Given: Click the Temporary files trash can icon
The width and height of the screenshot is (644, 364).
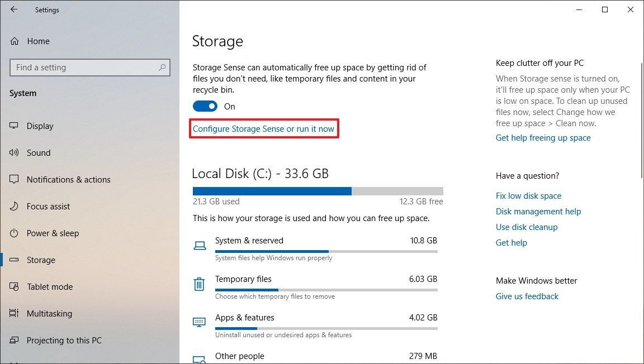Looking at the screenshot, I should click(x=199, y=284).
